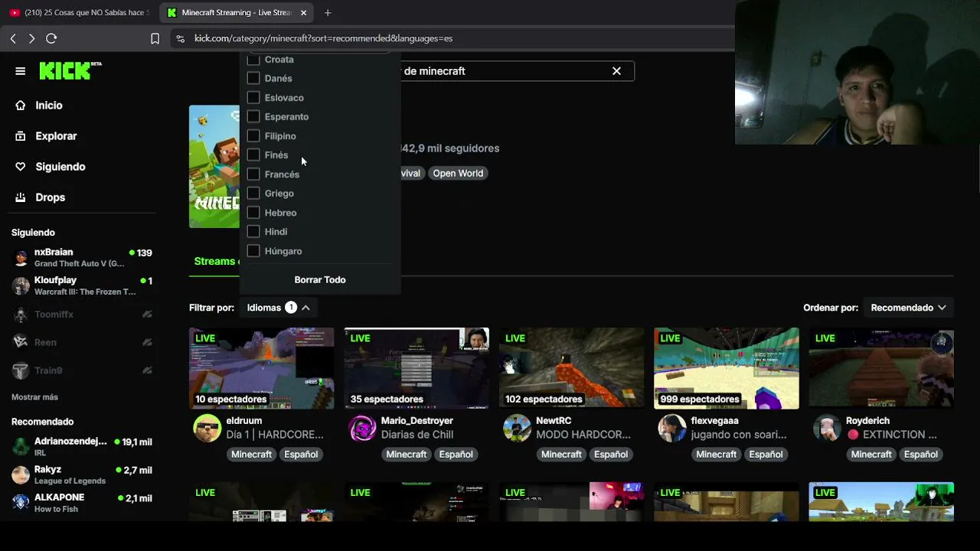Check the Danés language checkbox
Viewport: 980px width, 551px height.
[x=253, y=78]
